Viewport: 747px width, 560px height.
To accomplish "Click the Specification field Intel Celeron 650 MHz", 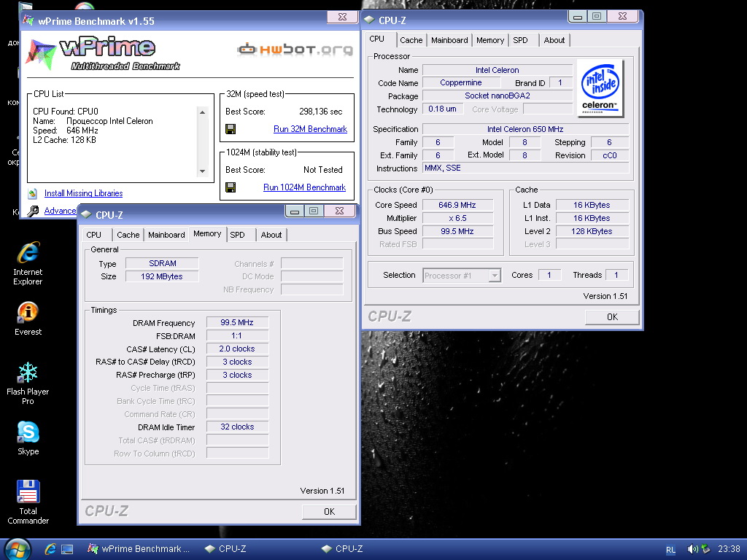I will click(525, 129).
